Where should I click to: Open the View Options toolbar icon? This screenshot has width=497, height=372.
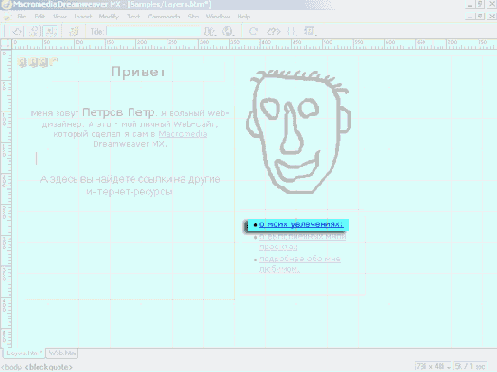pyautogui.click(x=310, y=31)
